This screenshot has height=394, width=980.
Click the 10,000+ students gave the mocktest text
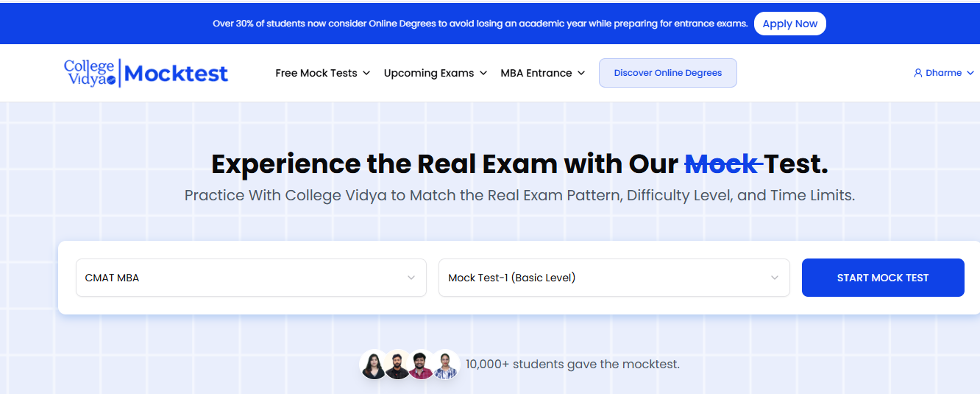tap(572, 364)
